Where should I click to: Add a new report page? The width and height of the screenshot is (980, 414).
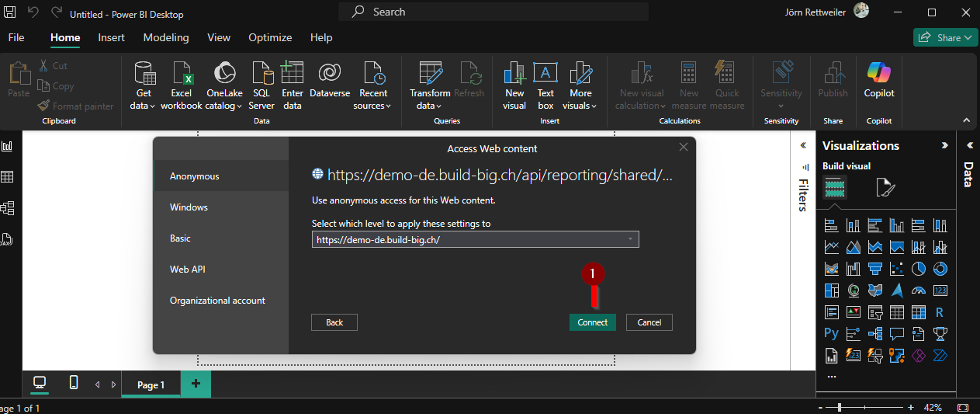[x=196, y=384]
